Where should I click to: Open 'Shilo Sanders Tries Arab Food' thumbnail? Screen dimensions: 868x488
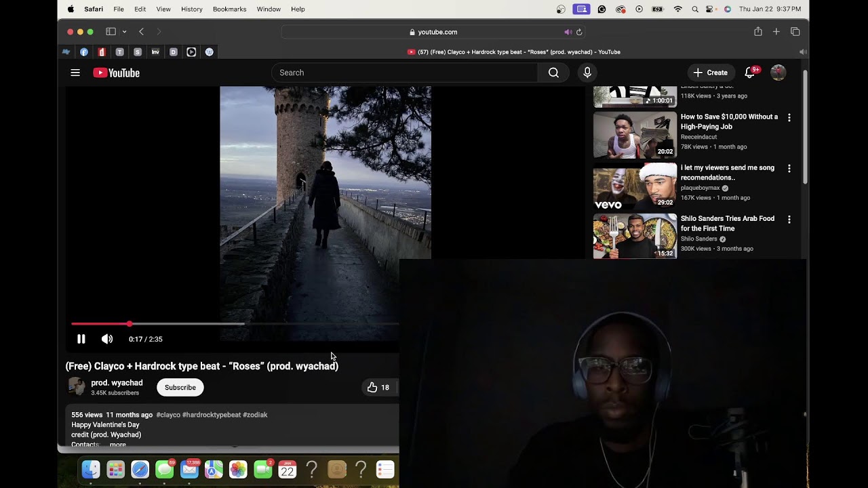[635, 237]
